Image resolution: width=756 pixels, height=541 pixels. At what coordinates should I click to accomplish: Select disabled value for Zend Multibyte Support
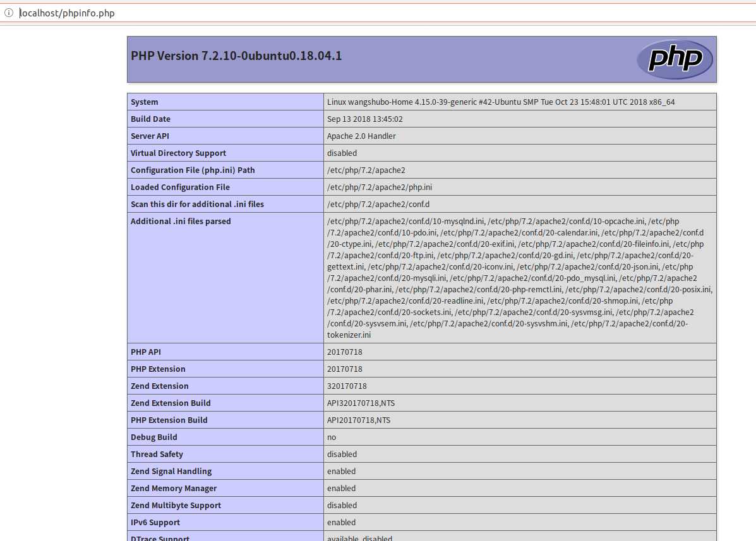[342, 506]
